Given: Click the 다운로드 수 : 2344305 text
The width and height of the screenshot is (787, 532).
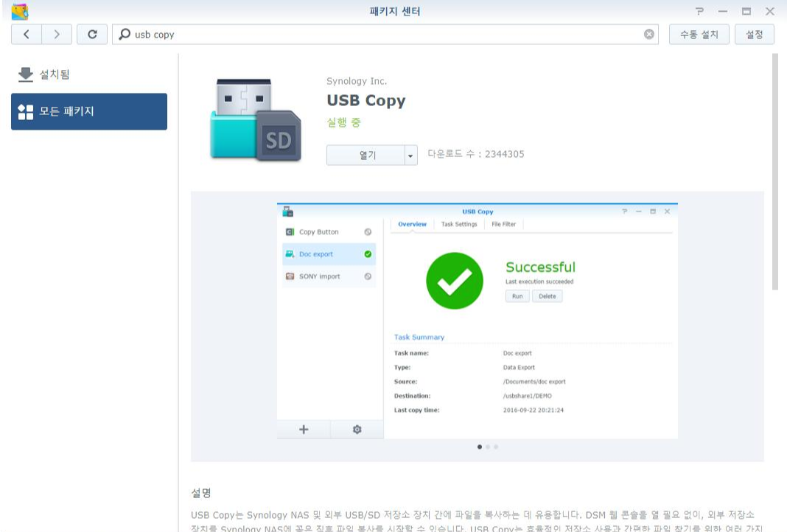Looking at the screenshot, I should pyautogui.click(x=476, y=154).
